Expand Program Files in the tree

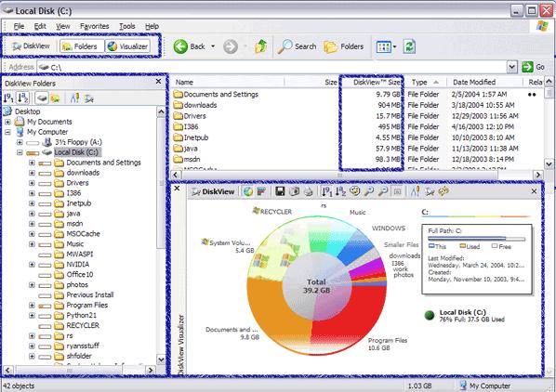[32, 305]
